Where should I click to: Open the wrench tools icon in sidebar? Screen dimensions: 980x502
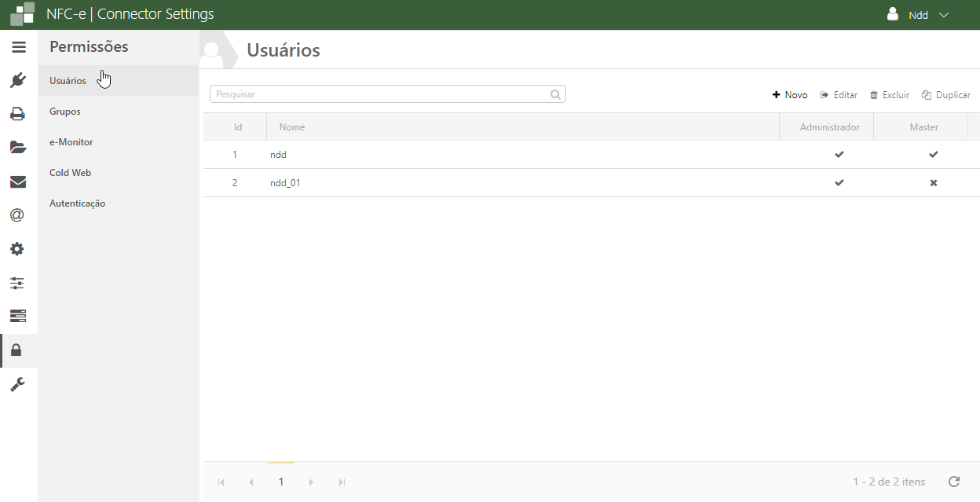click(x=18, y=384)
